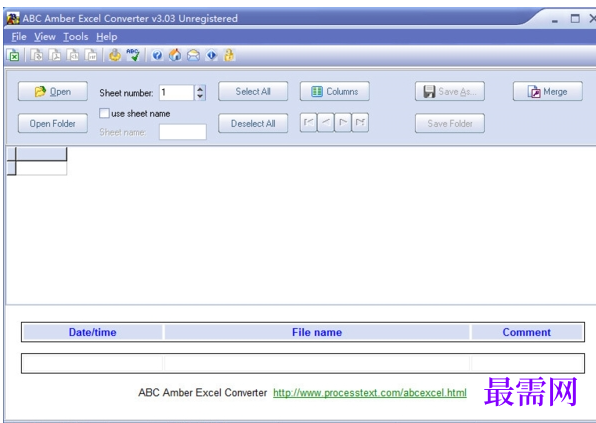596x423 pixels.
Task: Click the blue question mark help icon
Action: tap(157, 56)
